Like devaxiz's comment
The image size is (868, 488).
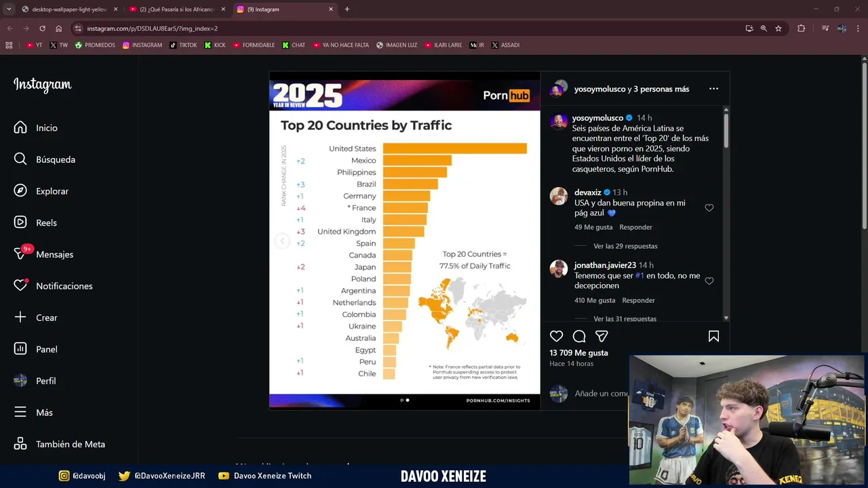point(709,208)
